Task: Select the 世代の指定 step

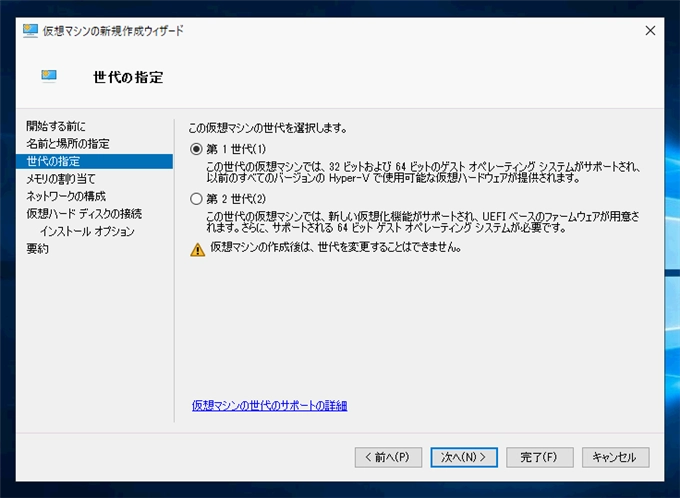Action: tap(94, 161)
